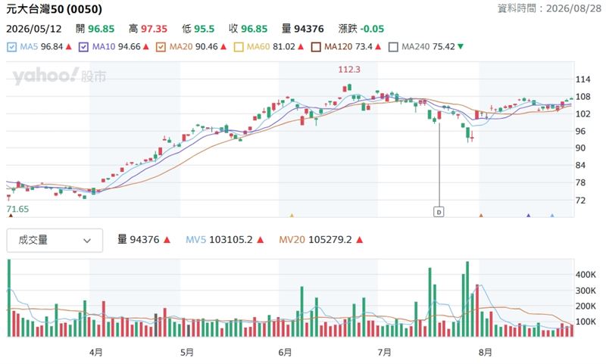
Task: Click the MA120 label text
Action: tap(338, 47)
